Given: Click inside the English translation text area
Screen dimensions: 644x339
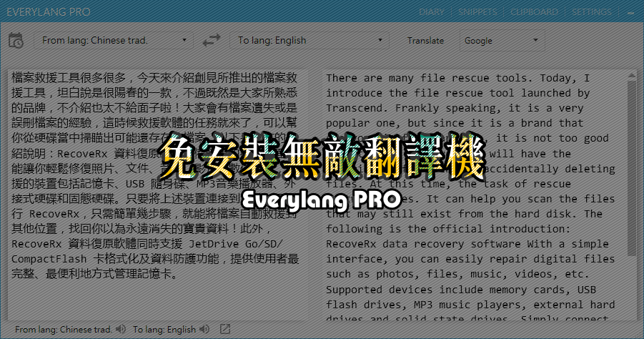Looking at the screenshot, I should pyautogui.click(x=475, y=195).
